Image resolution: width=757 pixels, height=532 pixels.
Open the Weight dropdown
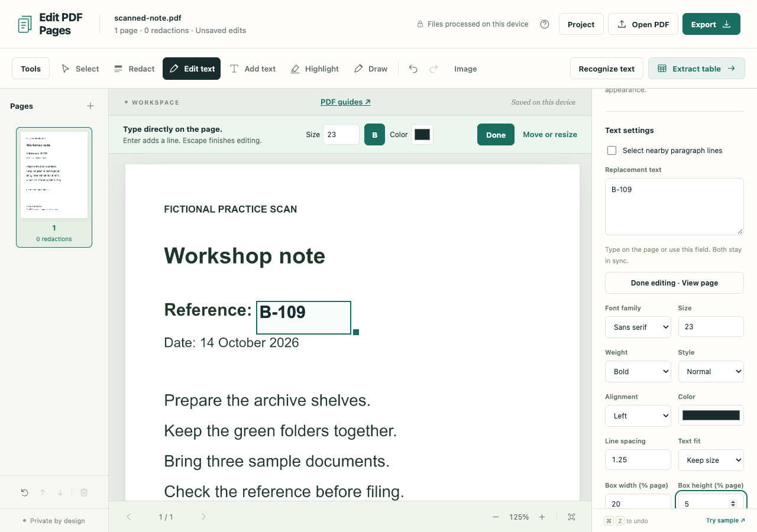(x=638, y=371)
